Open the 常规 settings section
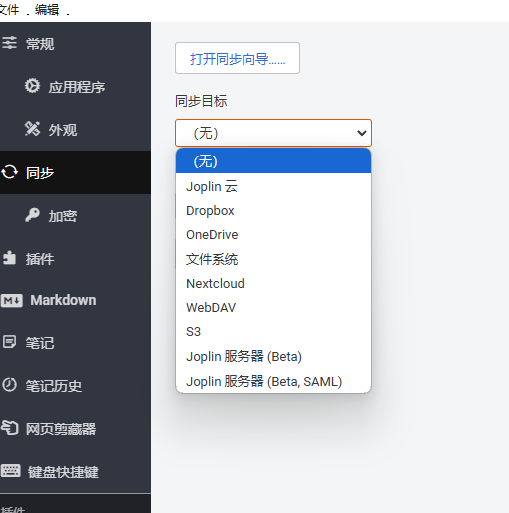Screen dimensions: 509x513 pos(75,44)
